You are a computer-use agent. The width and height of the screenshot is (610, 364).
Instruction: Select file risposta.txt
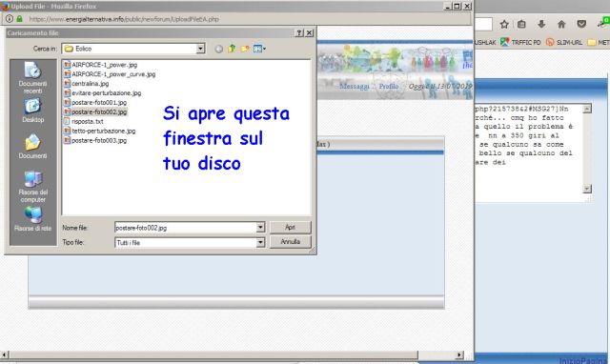[x=88, y=122]
